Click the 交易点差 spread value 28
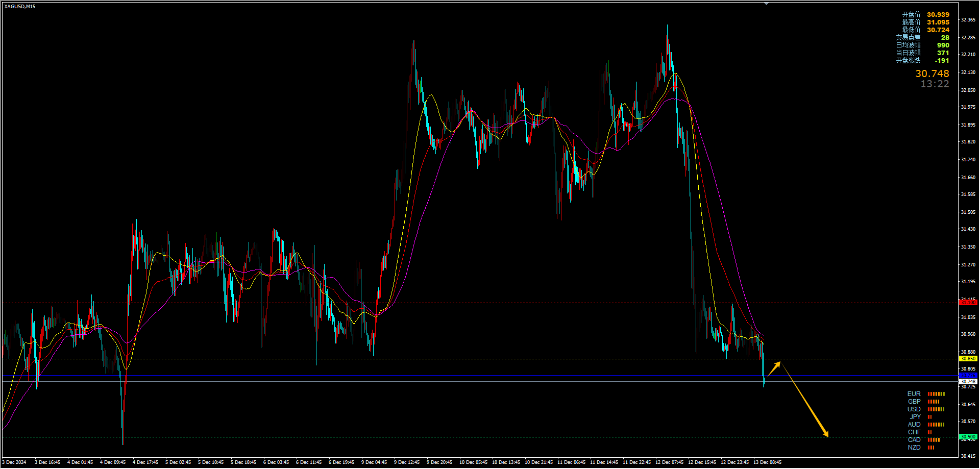Screen dimensions: 980x469 945,38
